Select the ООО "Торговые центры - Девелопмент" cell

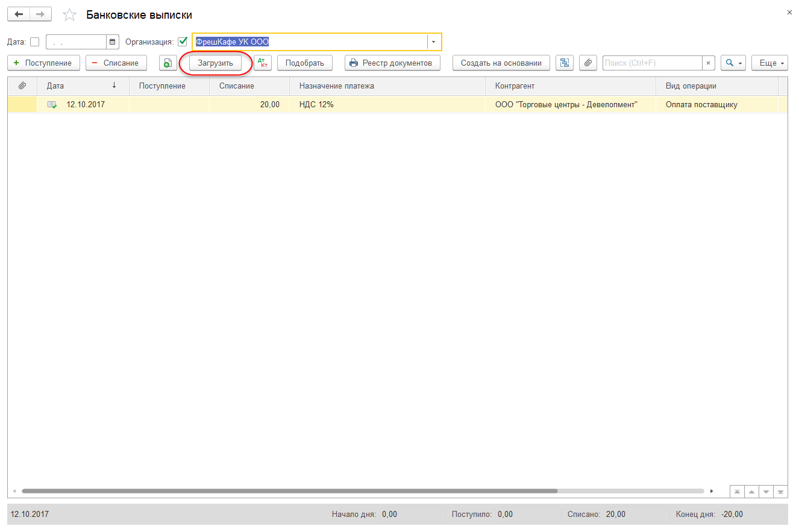[x=571, y=105]
